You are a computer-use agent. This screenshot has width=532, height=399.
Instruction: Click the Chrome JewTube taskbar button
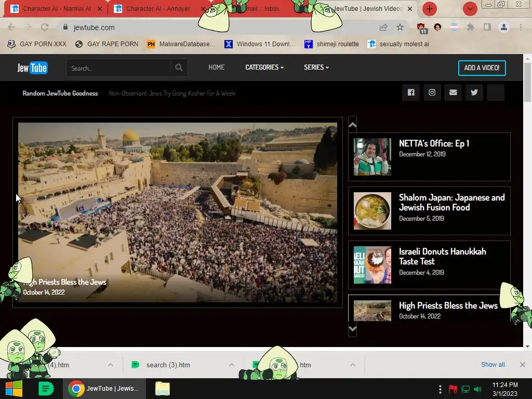[x=104, y=389]
